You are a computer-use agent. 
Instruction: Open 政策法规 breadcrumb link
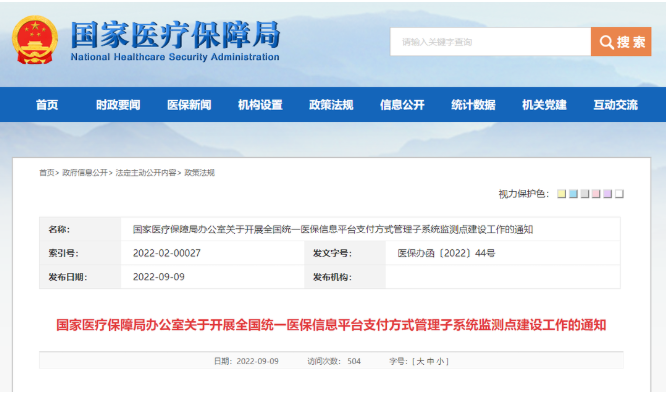click(200, 173)
